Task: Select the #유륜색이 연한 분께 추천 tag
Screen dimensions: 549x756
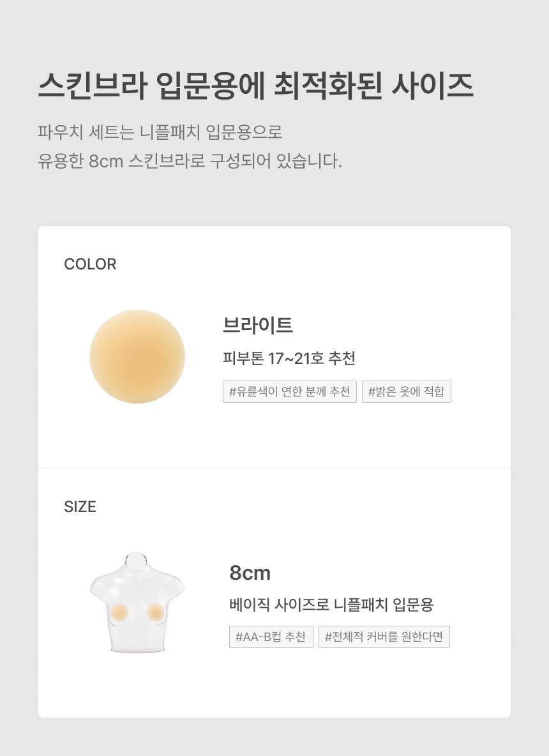Action: point(289,391)
